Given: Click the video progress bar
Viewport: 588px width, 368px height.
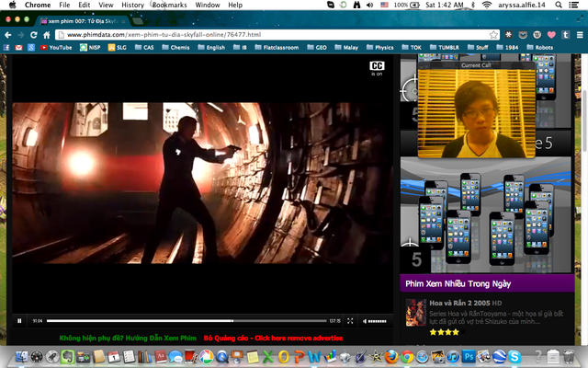Looking at the screenshot, I should pyautogui.click(x=187, y=321).
